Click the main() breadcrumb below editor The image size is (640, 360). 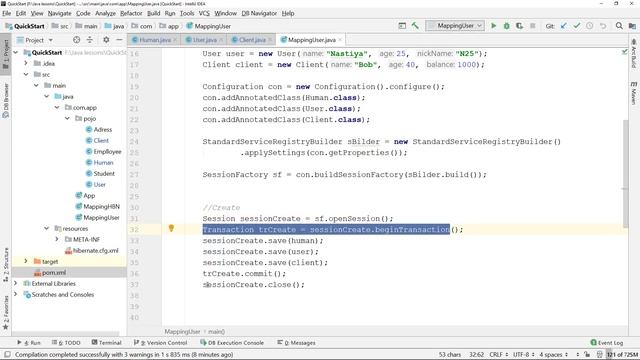[216, 332]
